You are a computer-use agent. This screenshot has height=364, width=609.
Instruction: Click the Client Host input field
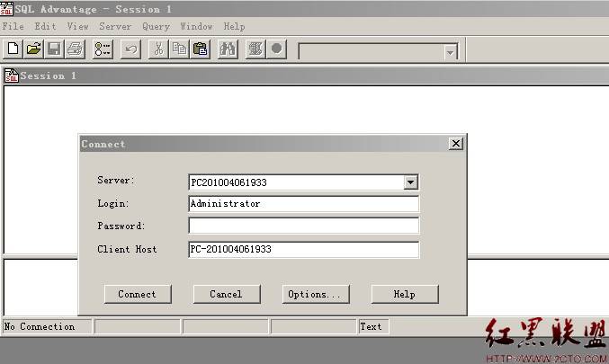click(304, 250)
